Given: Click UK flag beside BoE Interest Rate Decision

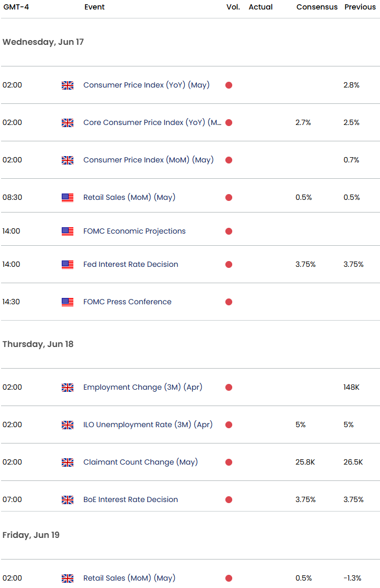Looking at the screenshot, I should (x=68, y=499).
